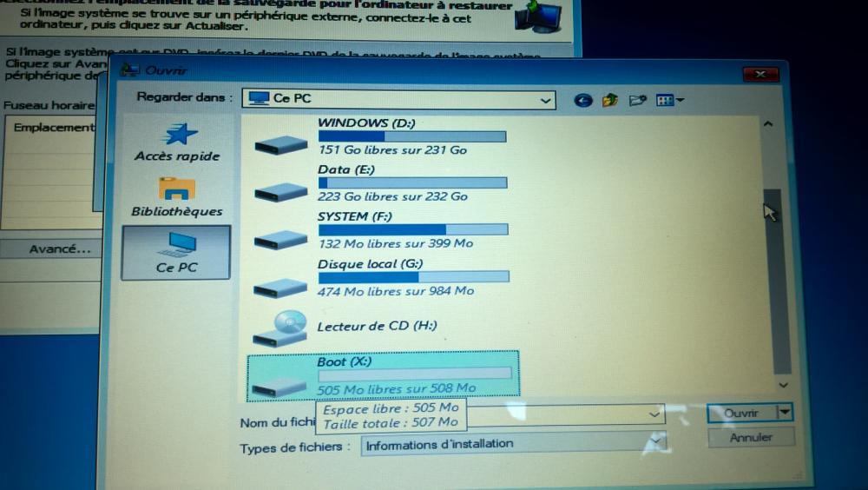This screenshot has width=868, height=490.
Task: Open Bibliothèques in the sidebar
Action: pos(177,196)
